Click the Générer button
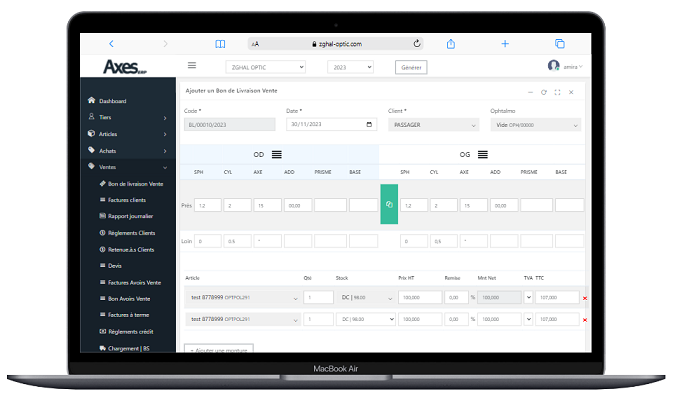675x403 pixels. (x=411, y=67)
